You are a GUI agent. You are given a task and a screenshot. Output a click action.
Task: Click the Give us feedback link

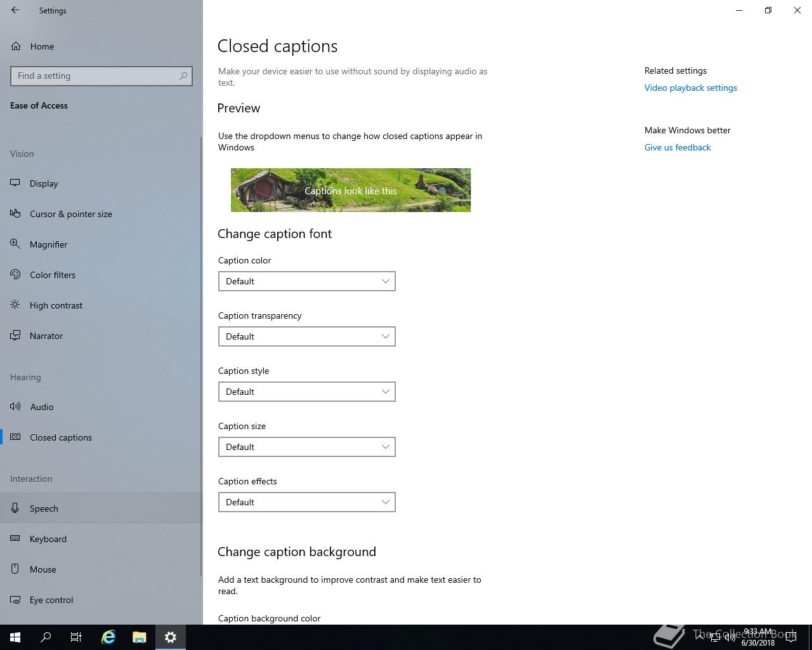[678, 147]
